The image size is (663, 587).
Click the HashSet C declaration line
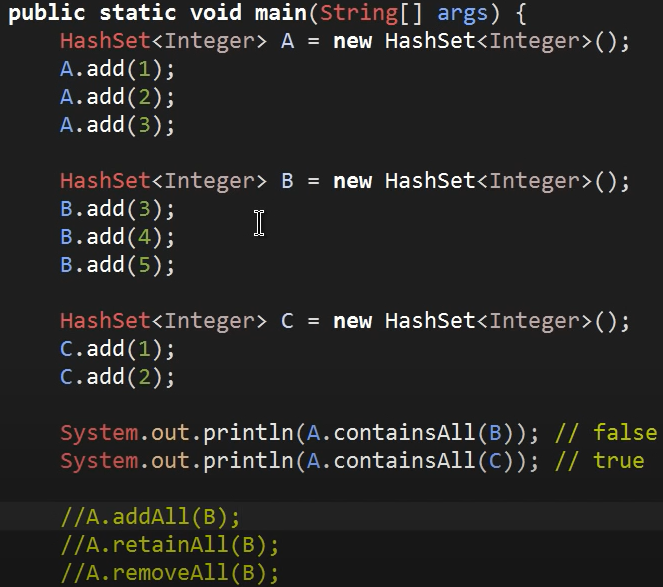(345, 321)
